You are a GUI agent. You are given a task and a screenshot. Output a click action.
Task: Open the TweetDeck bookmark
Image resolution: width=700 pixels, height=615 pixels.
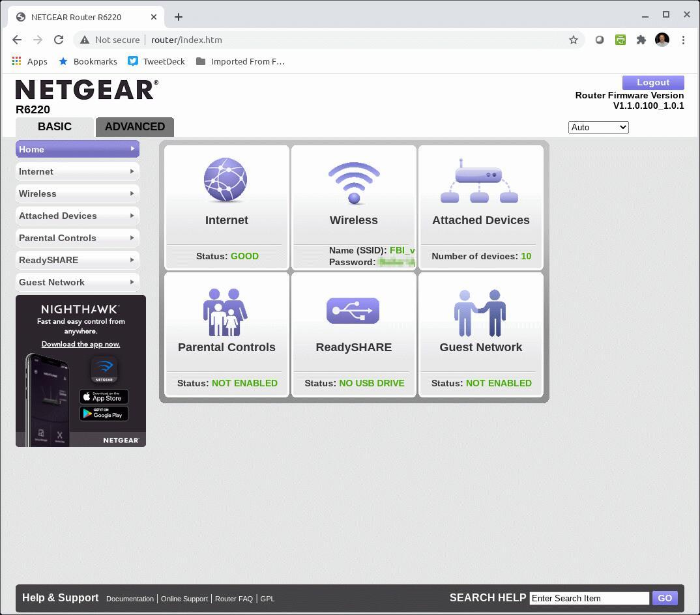[x=156, y=61]
